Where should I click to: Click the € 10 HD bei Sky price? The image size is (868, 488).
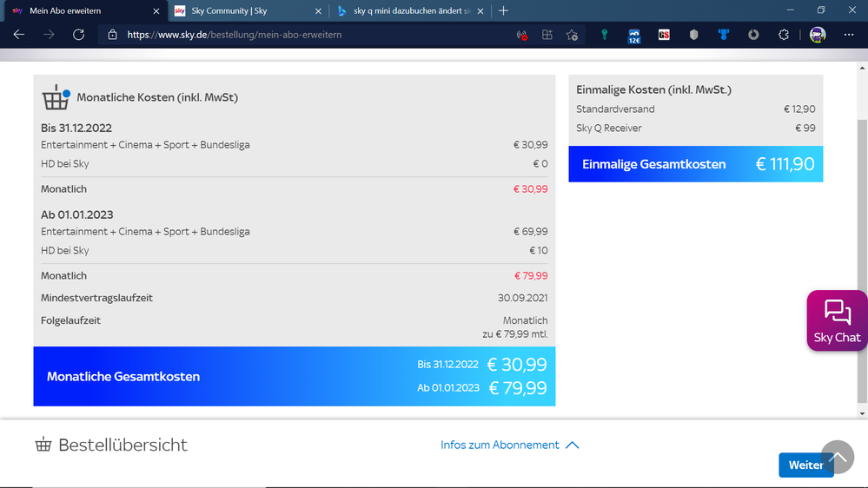(x=538, y=250)
